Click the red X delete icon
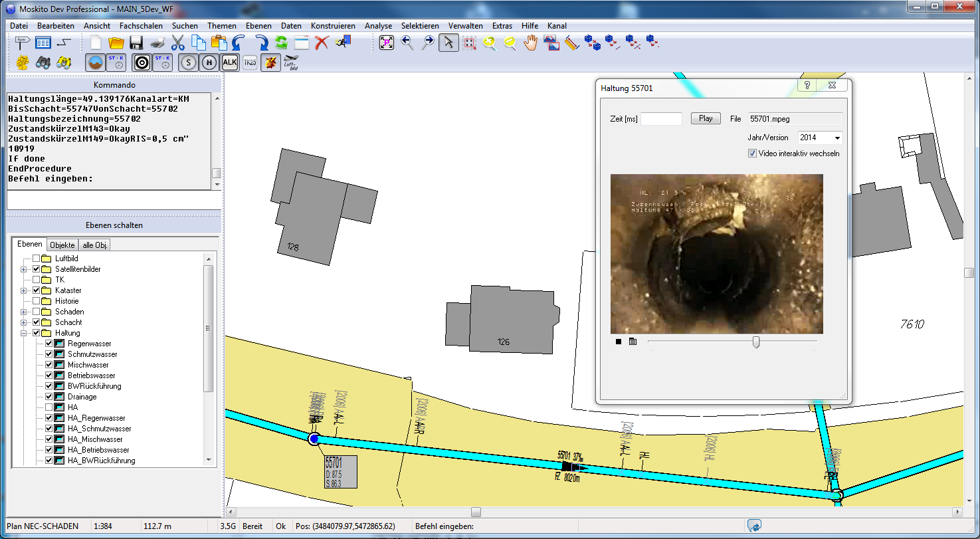Viewport: 980px width, 539px height. (x=322, y=43)
